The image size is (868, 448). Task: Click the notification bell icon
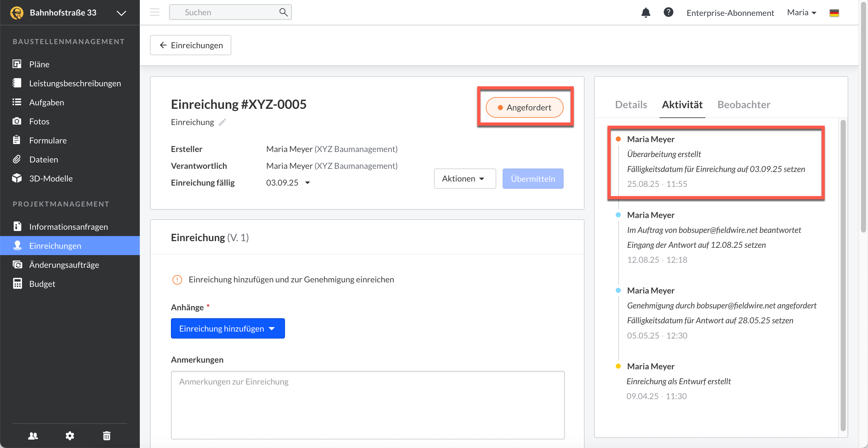coord(645,12)
